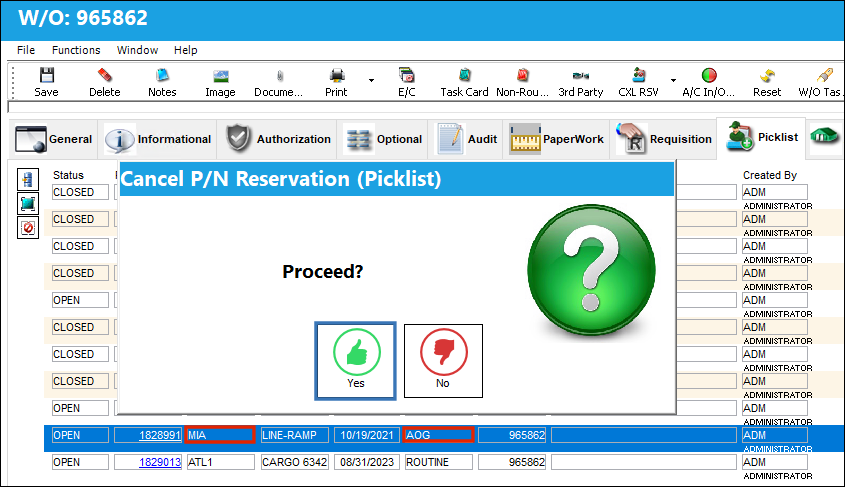The height and width of the screenshot is (487, 845).
Task: Expand the CXL RSV dropdown arrow
Action: point(674,80)
